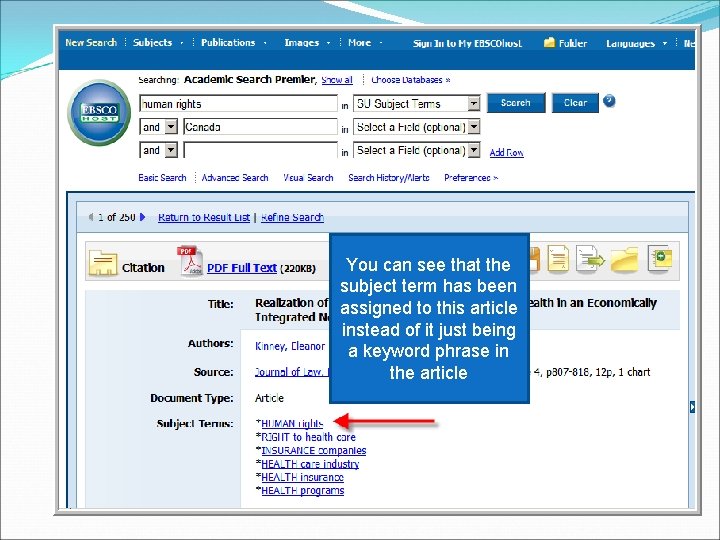Click New Search in top menu
The width and height of the screenshot is (720, 540).
[91, 43]
